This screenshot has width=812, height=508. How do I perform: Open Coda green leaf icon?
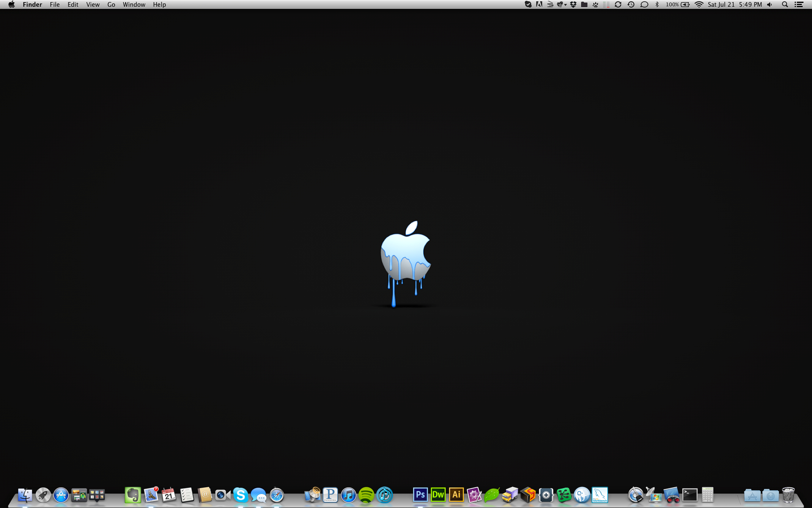(492, 494)
